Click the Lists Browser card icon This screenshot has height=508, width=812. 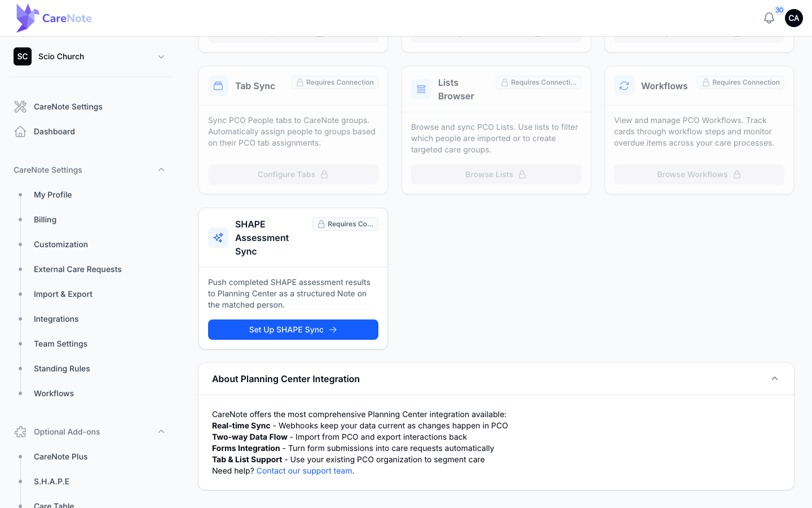(421, 89)
